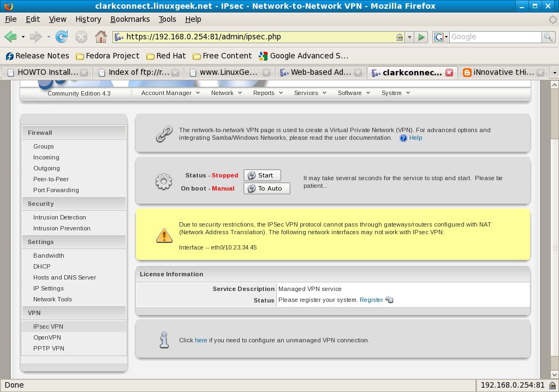559x392 pixels.
Task: Open the address bar URL history dropdown
Action: tap(409, 37)
